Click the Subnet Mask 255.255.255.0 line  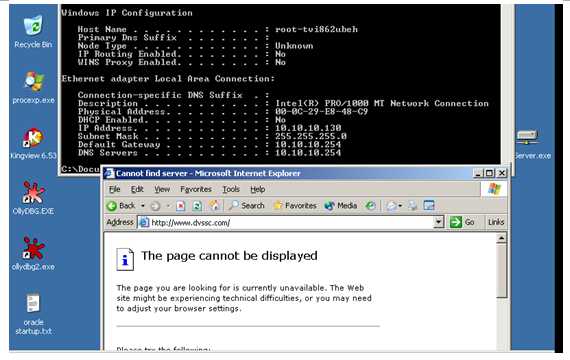[212, 136]
